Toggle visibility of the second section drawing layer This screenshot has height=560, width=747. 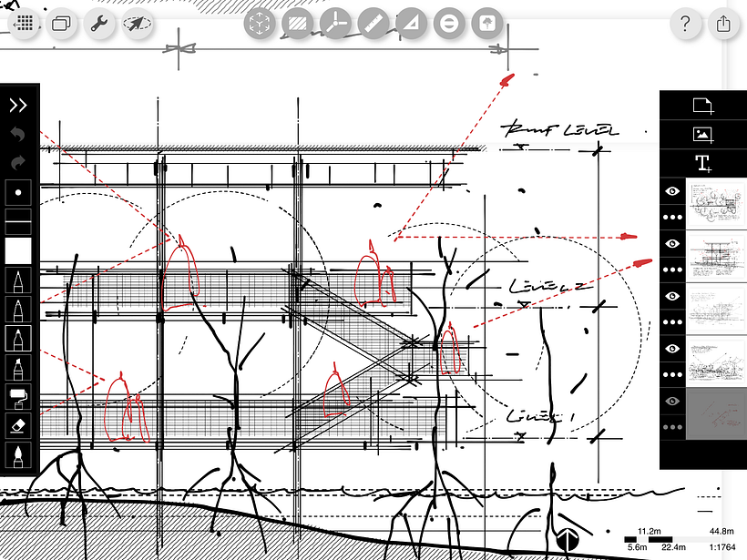point(671,243)
